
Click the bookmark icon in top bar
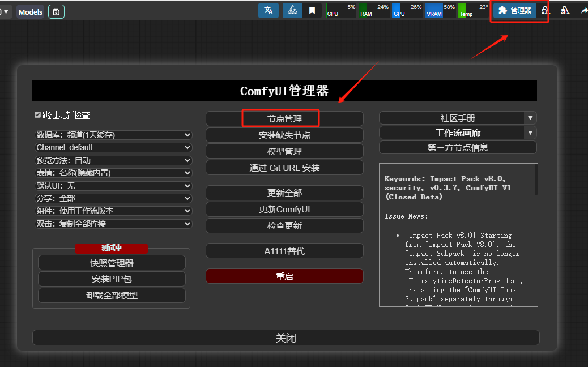pos(312,11)
